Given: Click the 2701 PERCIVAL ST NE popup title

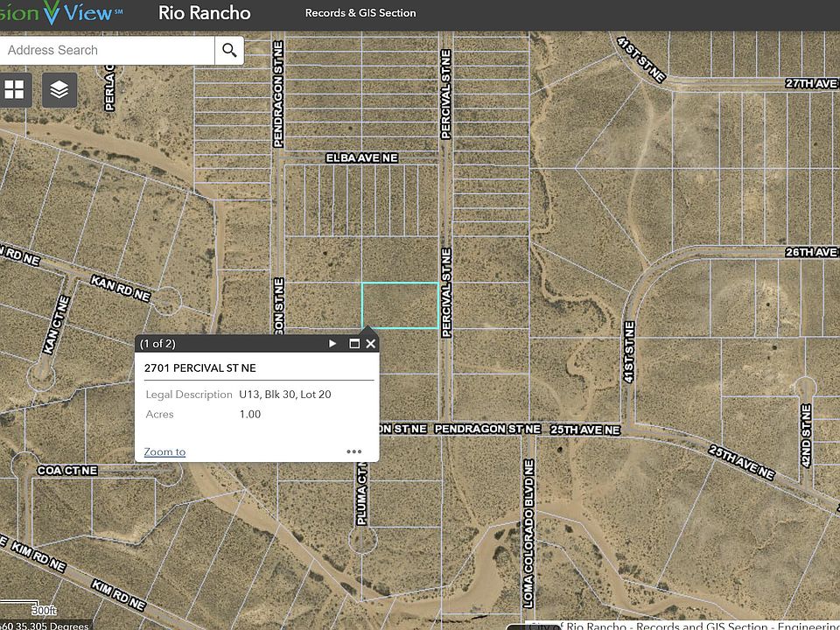Looking at the screenshot, I should pyautogui.click(x=200, y=368).
